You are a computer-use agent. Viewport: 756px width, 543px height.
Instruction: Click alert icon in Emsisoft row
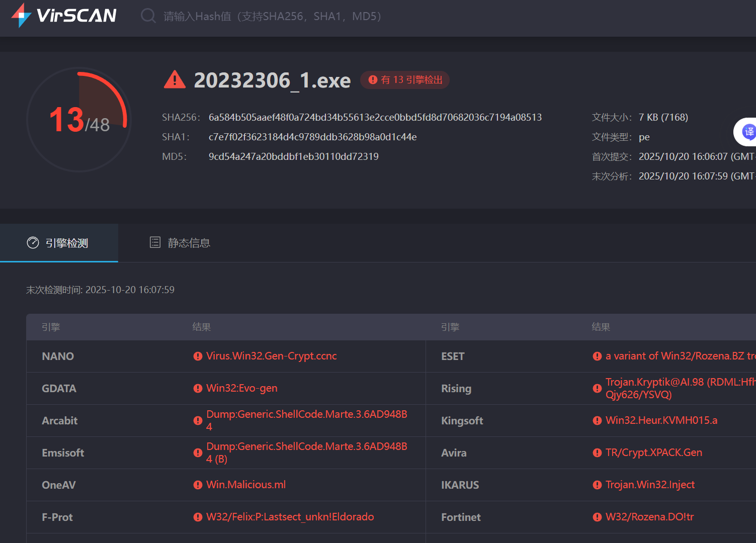point(198,453)
